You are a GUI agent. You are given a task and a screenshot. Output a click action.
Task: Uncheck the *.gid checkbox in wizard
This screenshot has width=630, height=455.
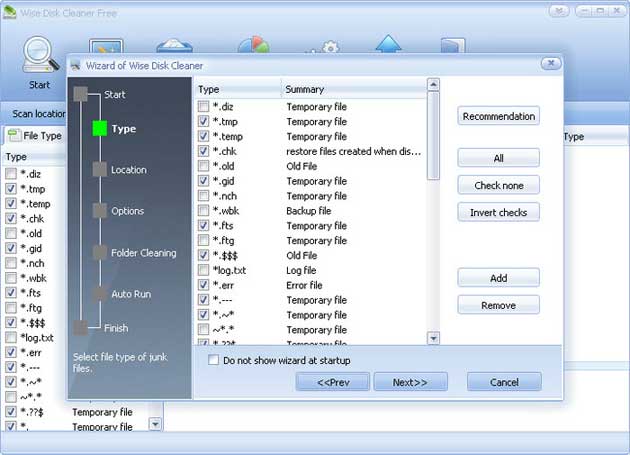(x=203, y=180)
